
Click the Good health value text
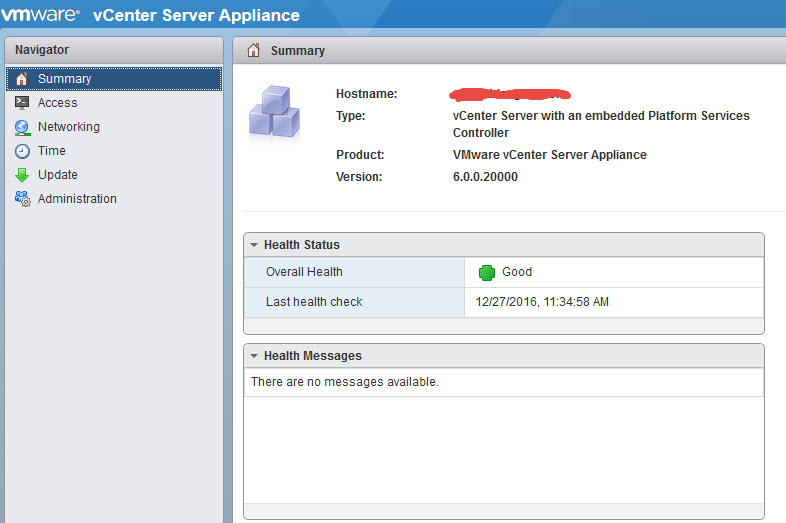[517, 272]
